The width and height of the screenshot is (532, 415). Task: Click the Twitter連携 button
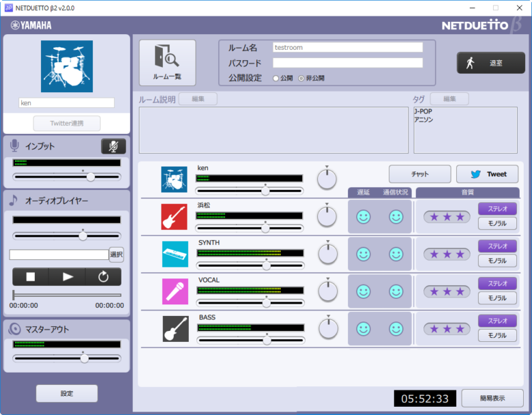67,124
